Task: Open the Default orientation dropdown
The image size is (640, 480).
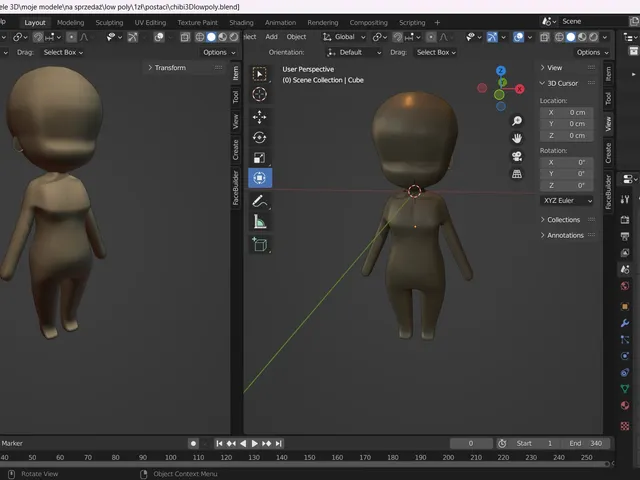Action: 354,52
